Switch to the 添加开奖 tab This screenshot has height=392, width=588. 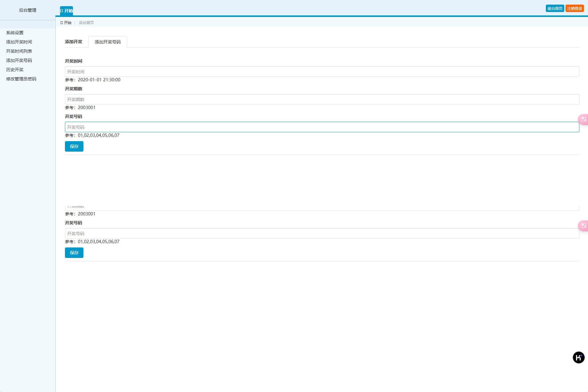coord(74,42)
